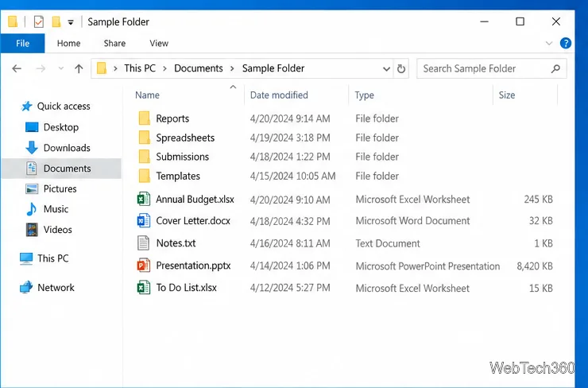This screenshot has width=588, height=388.
Task: Click the 245 KB size value
Action: point(539,200)
